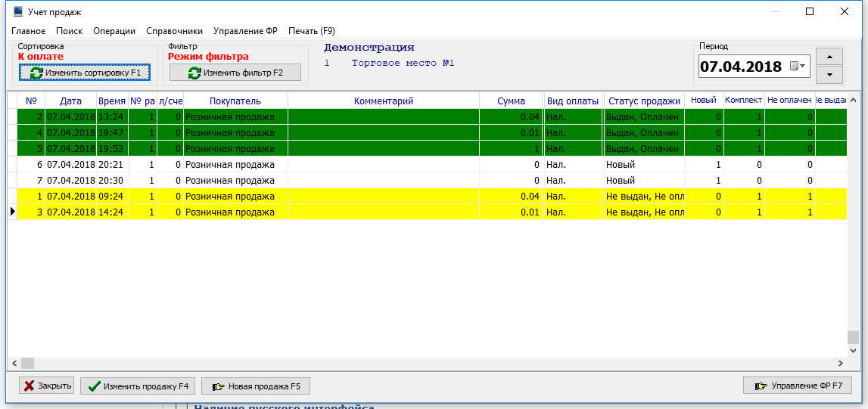Open the Операции menu
Viewport: 868px width, 409px height.
(x=114, y=31)
